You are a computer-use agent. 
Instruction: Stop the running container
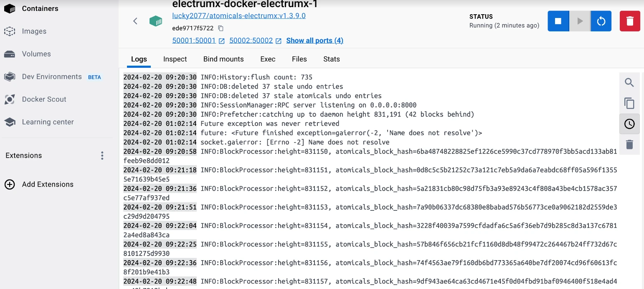tap(558, 21)
